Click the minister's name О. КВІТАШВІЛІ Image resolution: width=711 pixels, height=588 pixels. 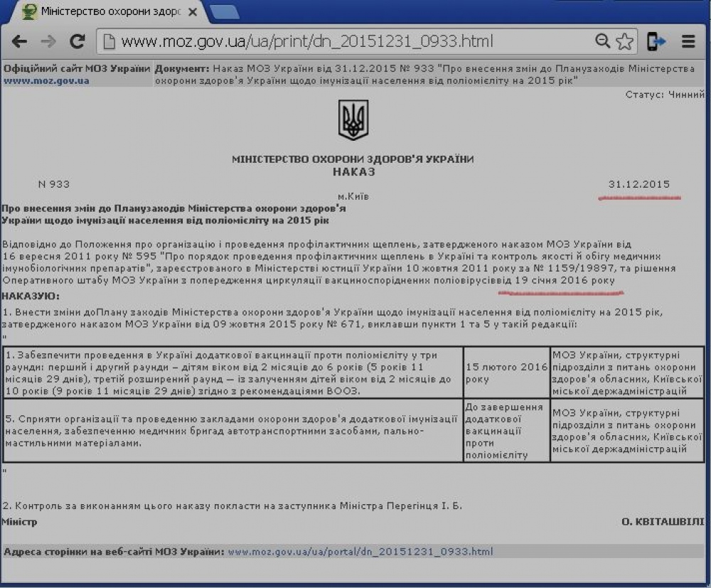coord(662,522)
